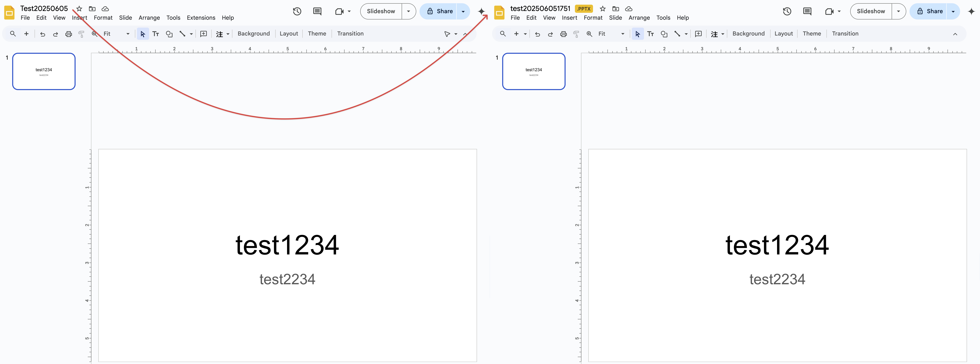
Task: Expand Share options arrow in right window
Action: click(x=953, y=11)
